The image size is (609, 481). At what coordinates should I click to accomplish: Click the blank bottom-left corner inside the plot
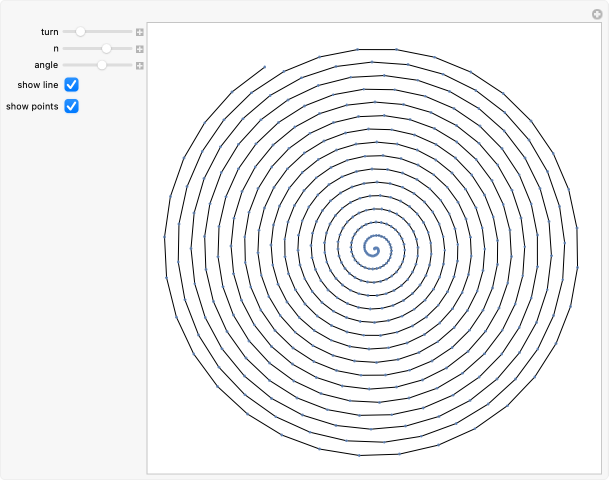[162, 459]
